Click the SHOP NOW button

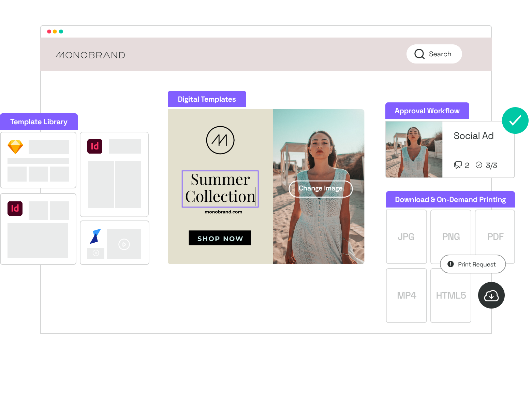220,238
